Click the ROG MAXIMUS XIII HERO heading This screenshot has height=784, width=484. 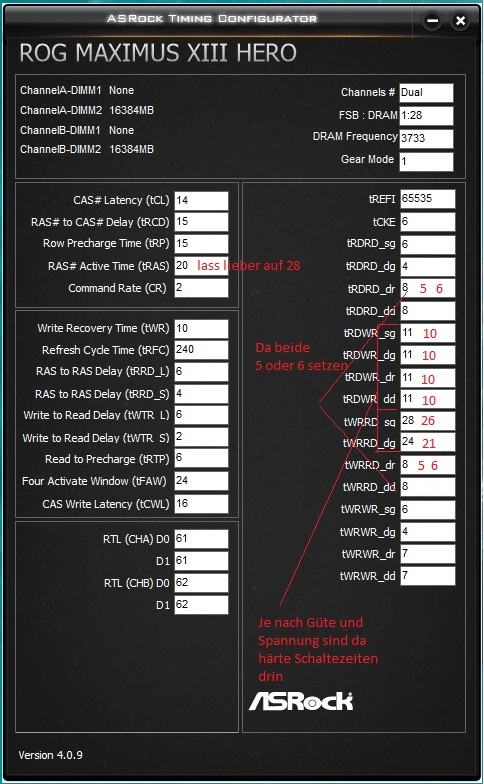click(x=158, y=53)
